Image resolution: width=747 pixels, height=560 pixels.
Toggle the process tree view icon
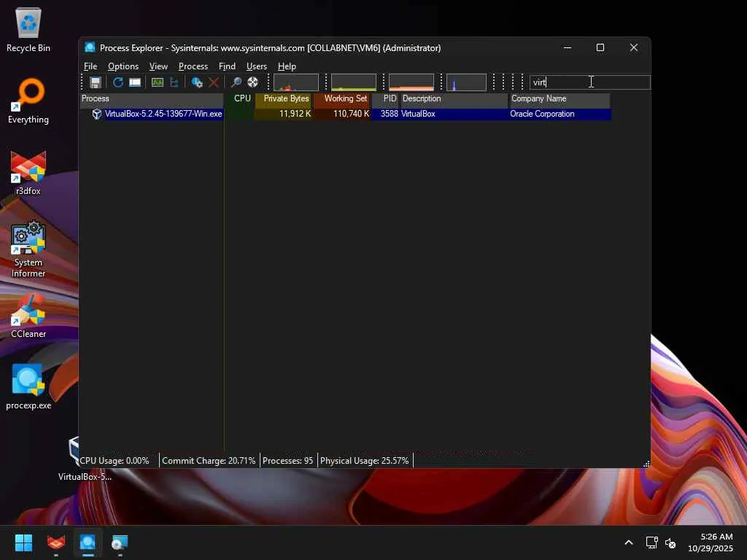tap(174, 82)
